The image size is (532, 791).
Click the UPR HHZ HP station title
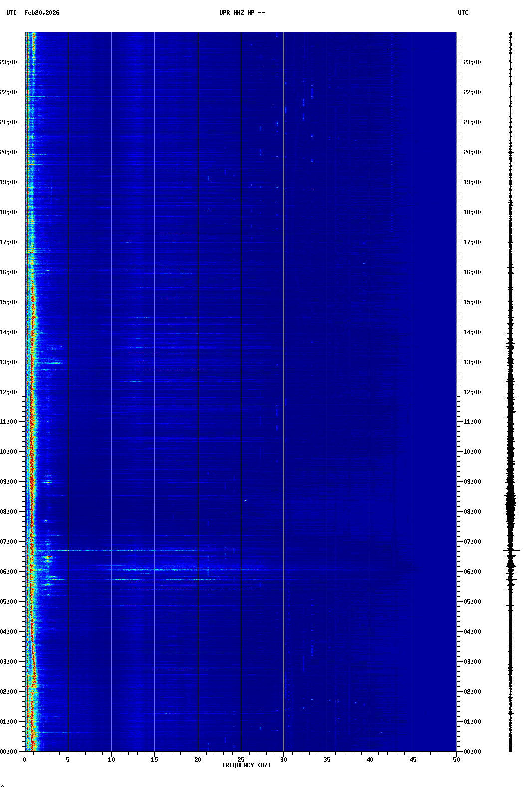coord(242,13)
